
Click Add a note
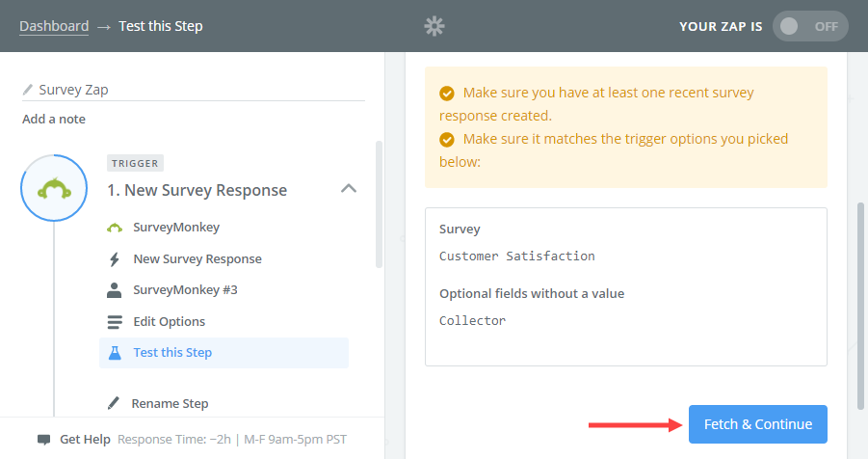[54, 120]
